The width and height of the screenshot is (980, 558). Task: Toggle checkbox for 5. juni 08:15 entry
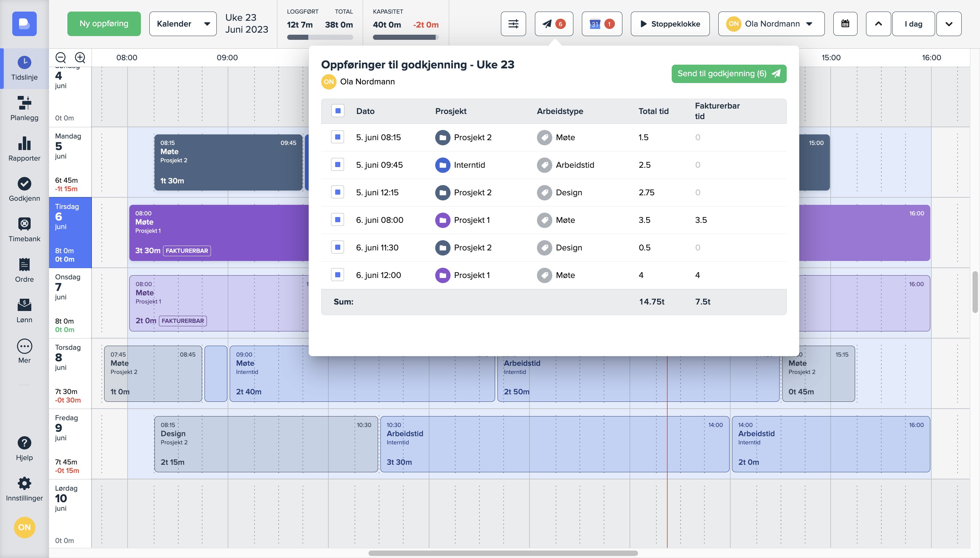338,137
